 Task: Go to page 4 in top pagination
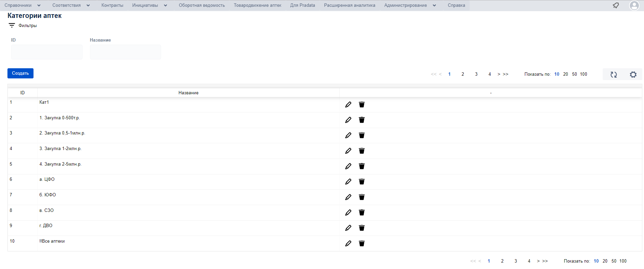pyautogui.click(x=490, y=74)
